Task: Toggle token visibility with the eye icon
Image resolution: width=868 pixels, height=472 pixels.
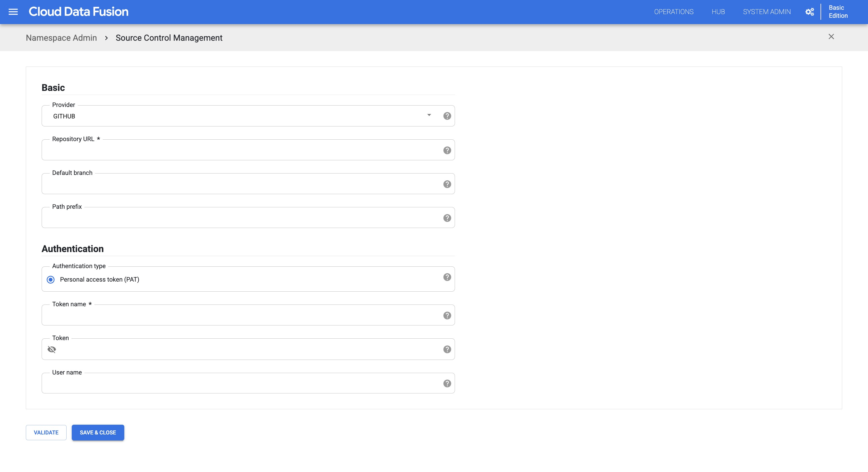Action: click(52, 349)
